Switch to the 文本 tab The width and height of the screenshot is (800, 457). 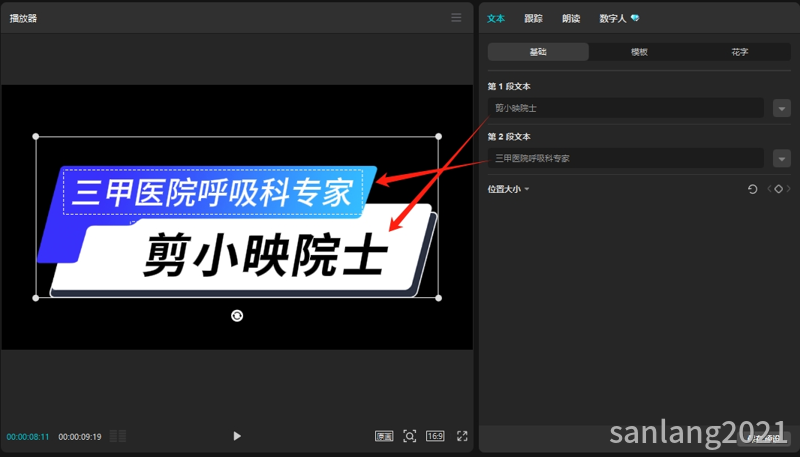(496, 18)
